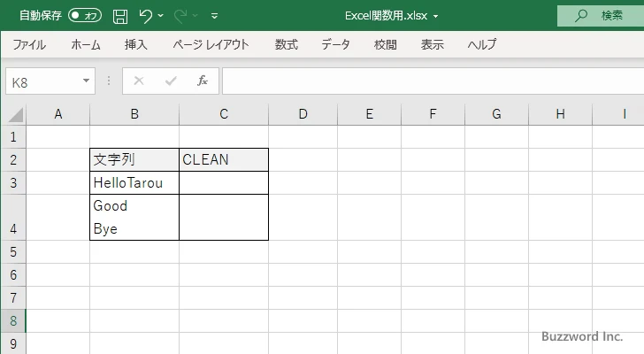
Task: Select row 8 header
Action: point(13,320)
